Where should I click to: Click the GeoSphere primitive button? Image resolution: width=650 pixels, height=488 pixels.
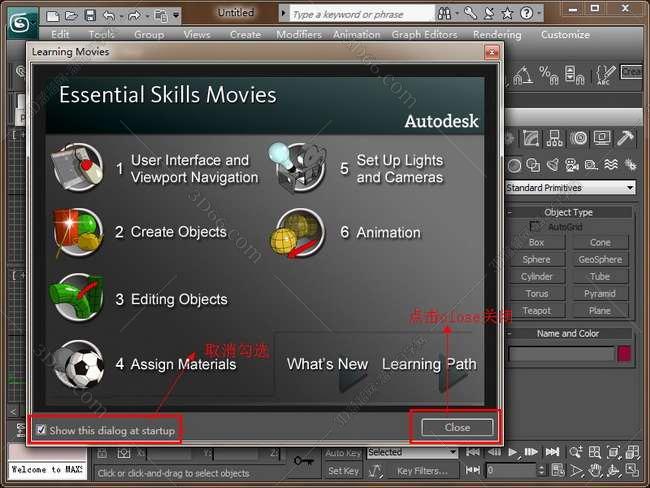click(x=600, y=260)
